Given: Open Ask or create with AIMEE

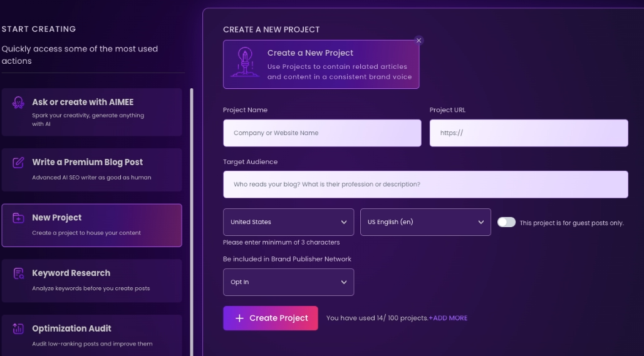Looking at the screenshot, I should [x=91, y=112].
